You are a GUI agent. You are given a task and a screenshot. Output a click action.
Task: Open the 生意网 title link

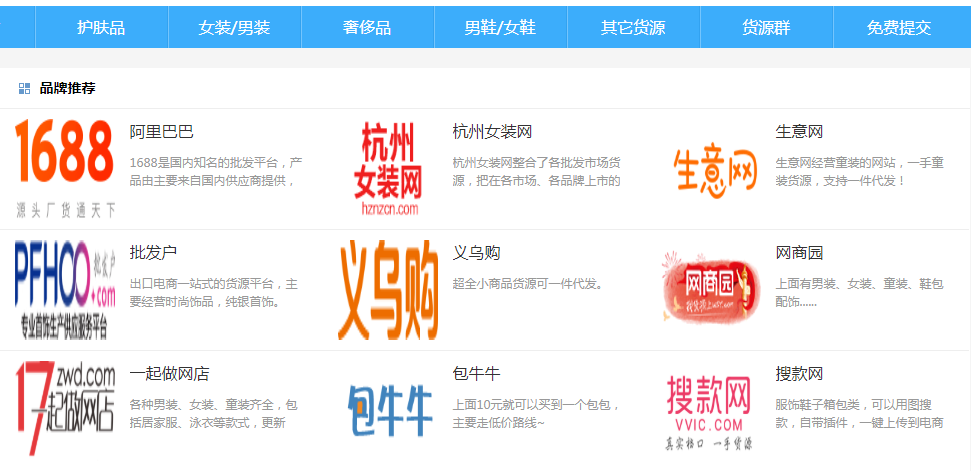click(799, 132)
